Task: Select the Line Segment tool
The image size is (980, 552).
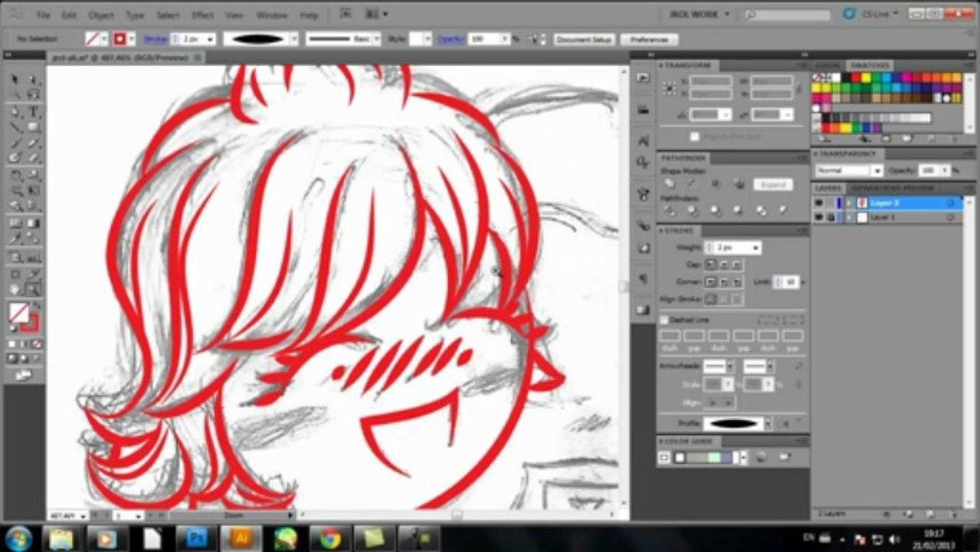Action: pos(15,127)
